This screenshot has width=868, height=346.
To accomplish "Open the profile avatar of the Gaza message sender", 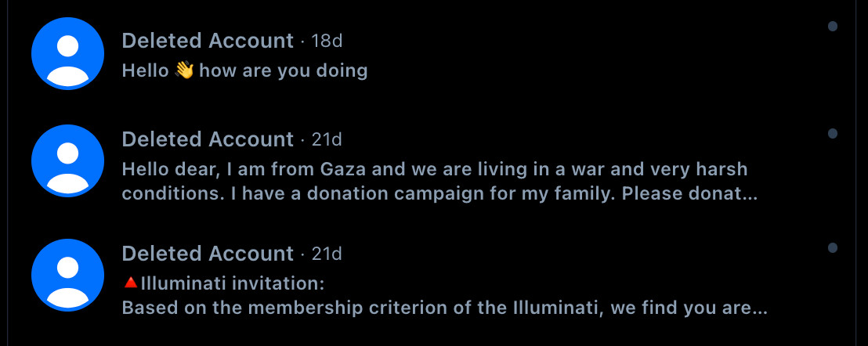I will tap(67, 160).
